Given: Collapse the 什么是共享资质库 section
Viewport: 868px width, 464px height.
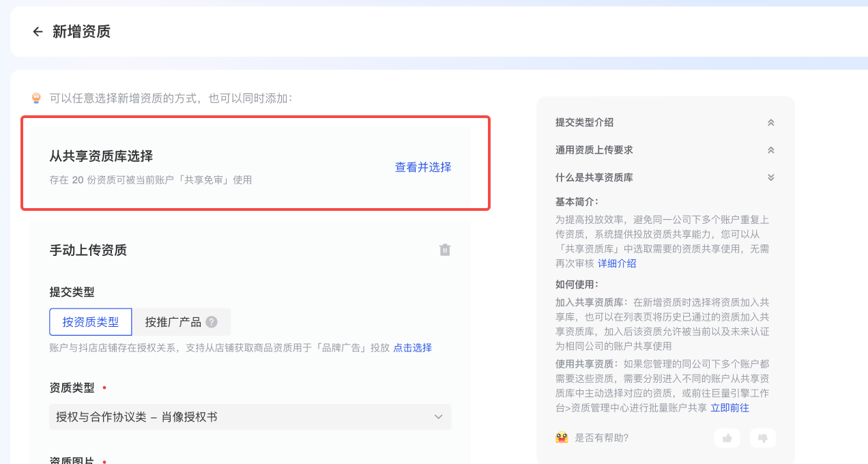Looking at the screenshot, I should 770,177.
